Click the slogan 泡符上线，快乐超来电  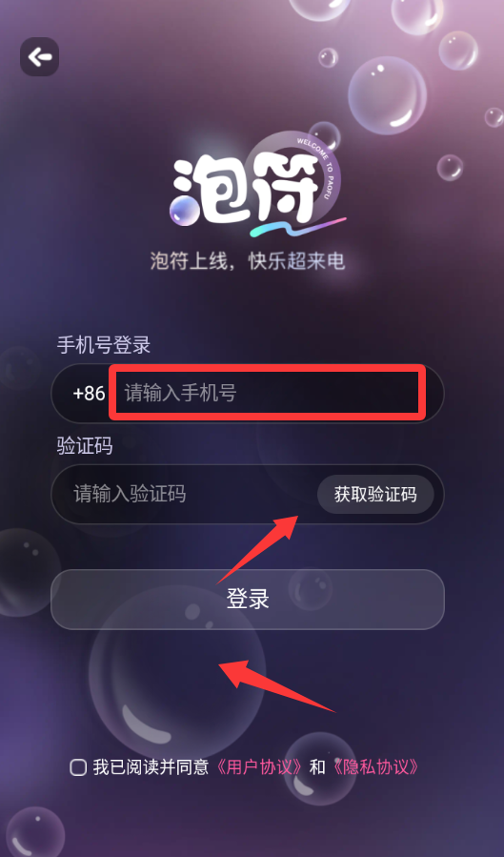coord(248,260)
